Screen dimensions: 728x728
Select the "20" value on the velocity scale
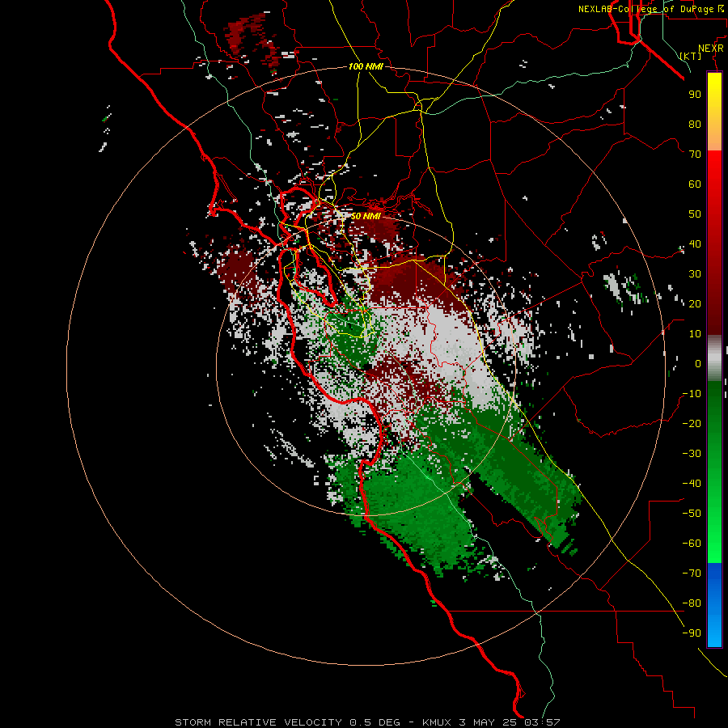pos(695,303)
